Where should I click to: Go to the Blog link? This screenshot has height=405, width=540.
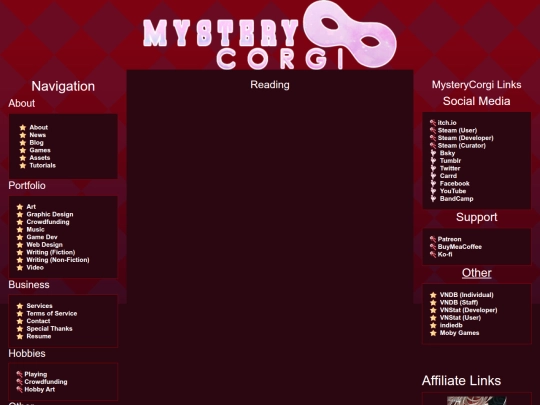pyautogui.click(x=36, y=143)
